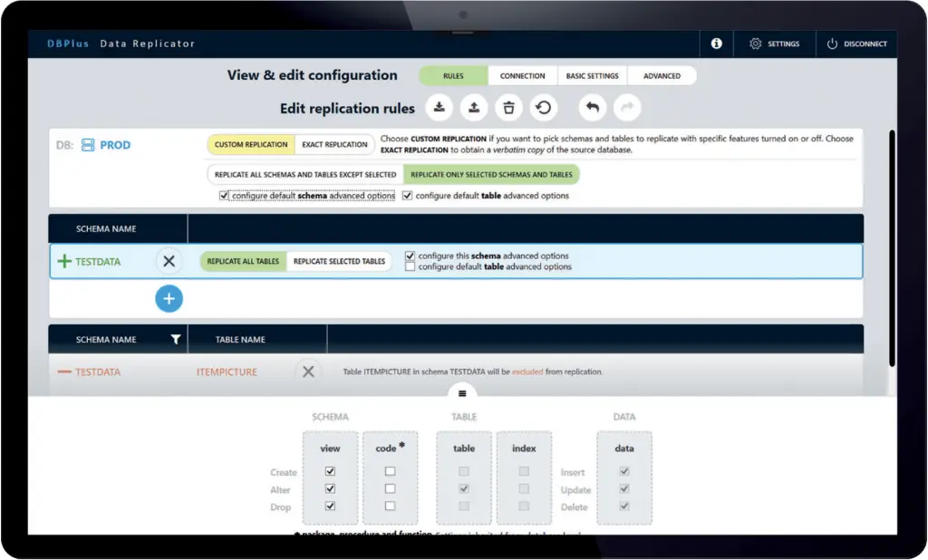
Task: Remove ITEMPICTURE table rule with X
Action: coord(308,372)
